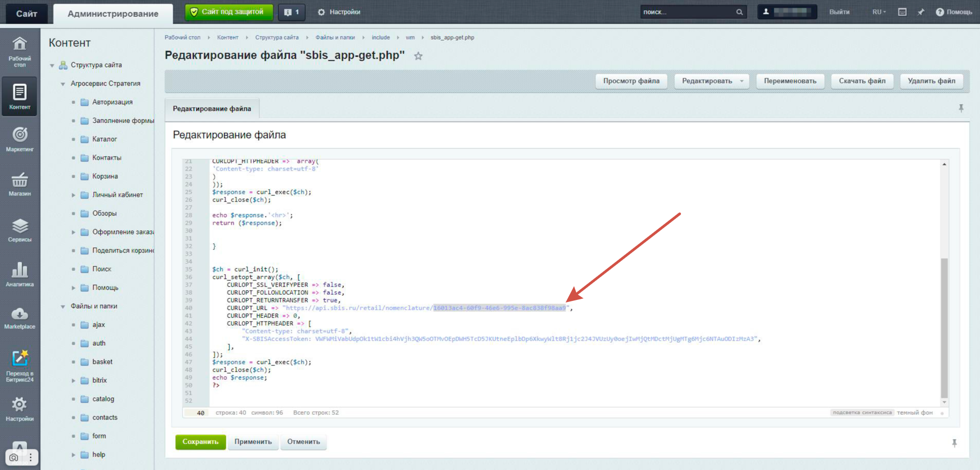Open the Каталог folder in tree
Image resolution: width=980 pixels, height=470 pixels.
tap(99, 139)
